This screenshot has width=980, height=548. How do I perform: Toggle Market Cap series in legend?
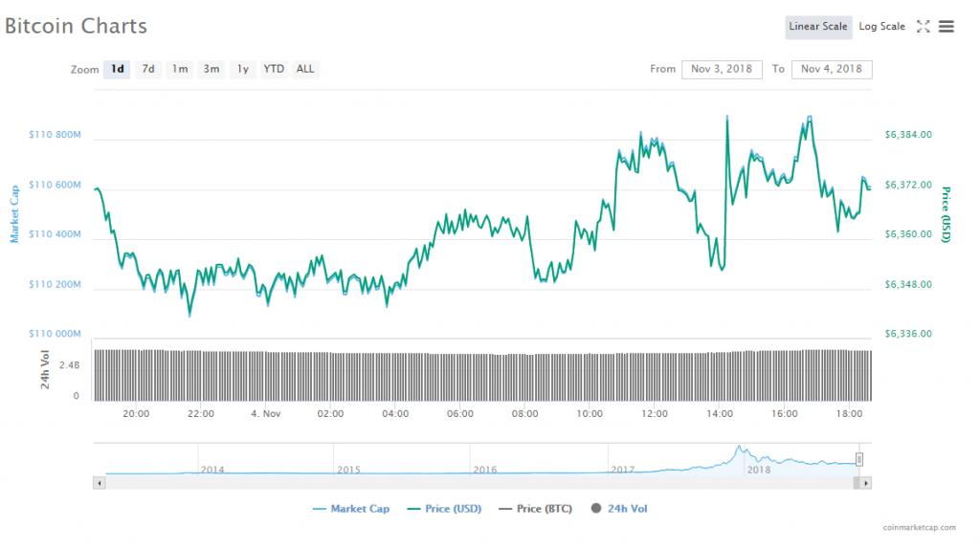(350, 509)
